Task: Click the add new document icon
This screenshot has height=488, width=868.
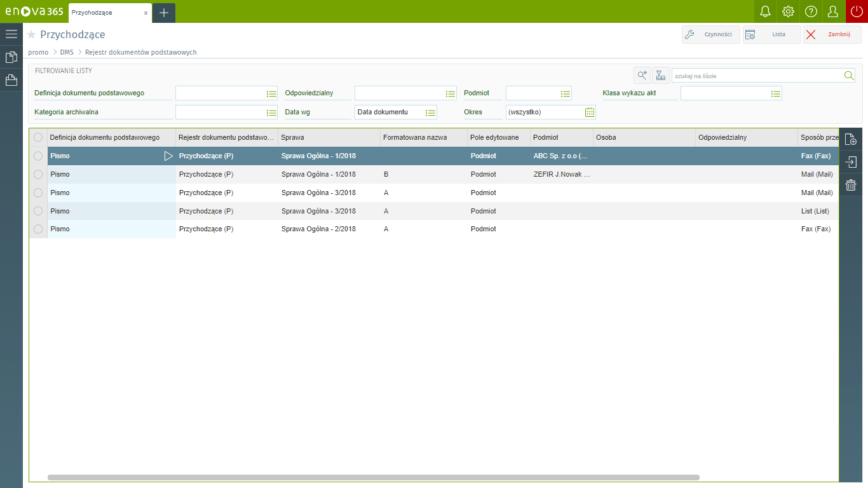Action: (x=851, y=140)
